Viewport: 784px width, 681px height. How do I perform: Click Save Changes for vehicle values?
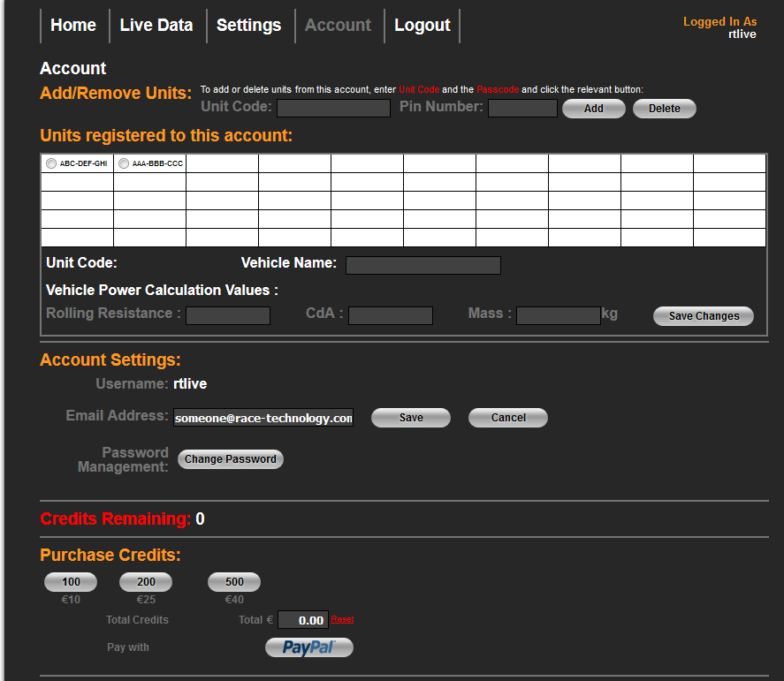click(703, 316)
